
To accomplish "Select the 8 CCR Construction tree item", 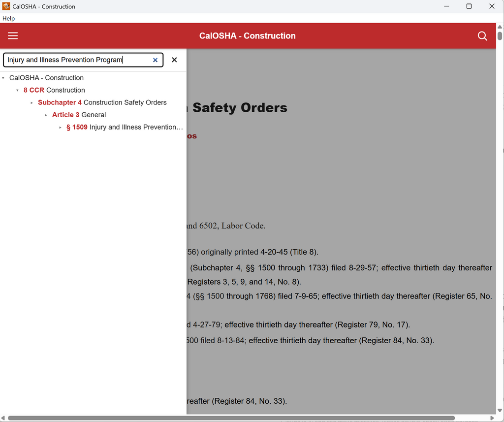I will pos(54,90).
